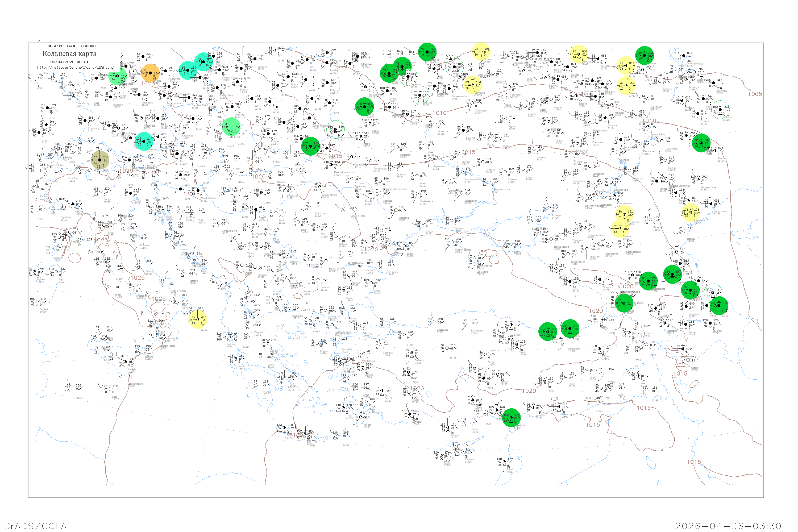This screenshot has height=532, width=798.
Task: Click the 2026-04-06-03:30 timestamp
Action: 728,526
